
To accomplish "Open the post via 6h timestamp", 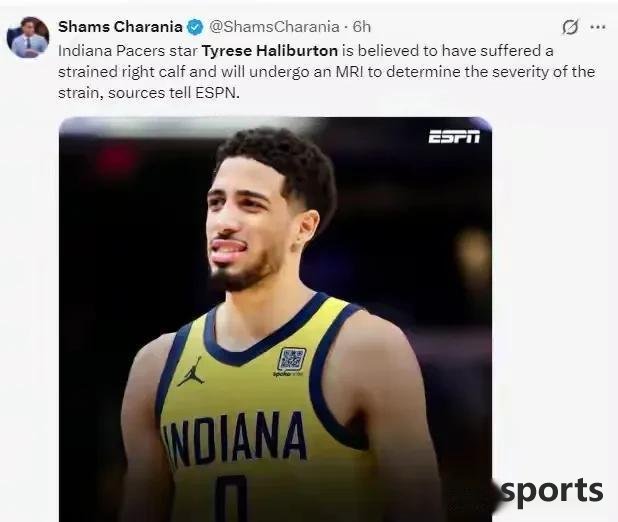I will (362, 27).
